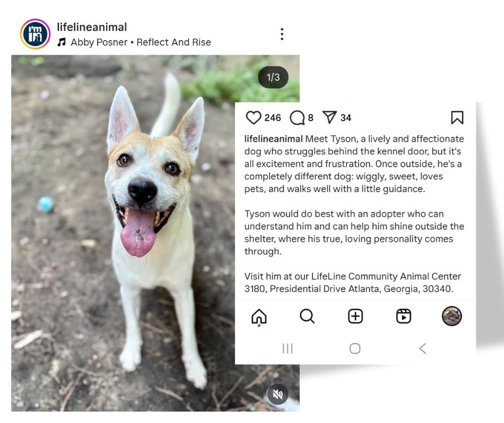The image size is (504, 423).
Task: Open the recent apps navigation button
Action: (287, 348)
